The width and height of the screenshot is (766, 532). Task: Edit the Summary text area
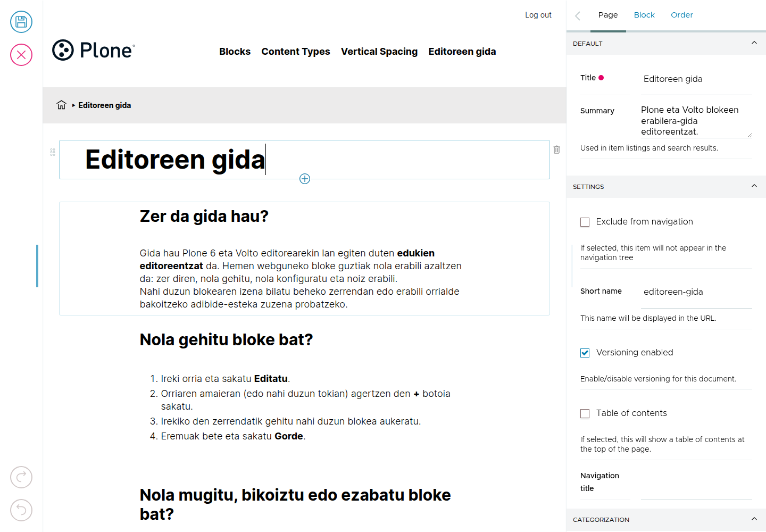696,121
